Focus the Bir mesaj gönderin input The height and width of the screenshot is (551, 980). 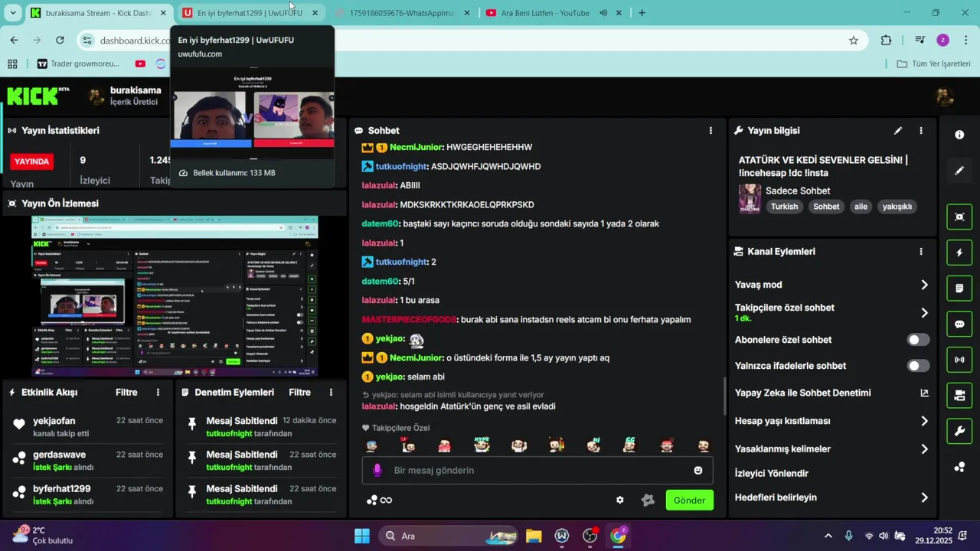pyautogui.click(x=537, y=470)
